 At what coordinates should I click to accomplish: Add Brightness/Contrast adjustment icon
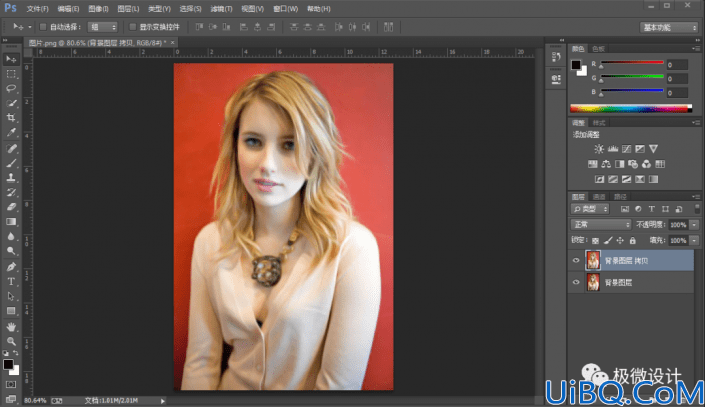click(x=599, y=149)
